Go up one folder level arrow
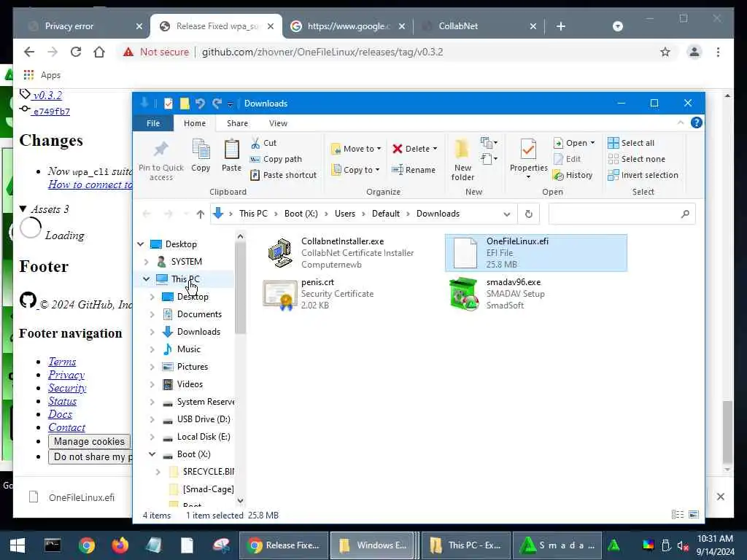 (201, 214)
